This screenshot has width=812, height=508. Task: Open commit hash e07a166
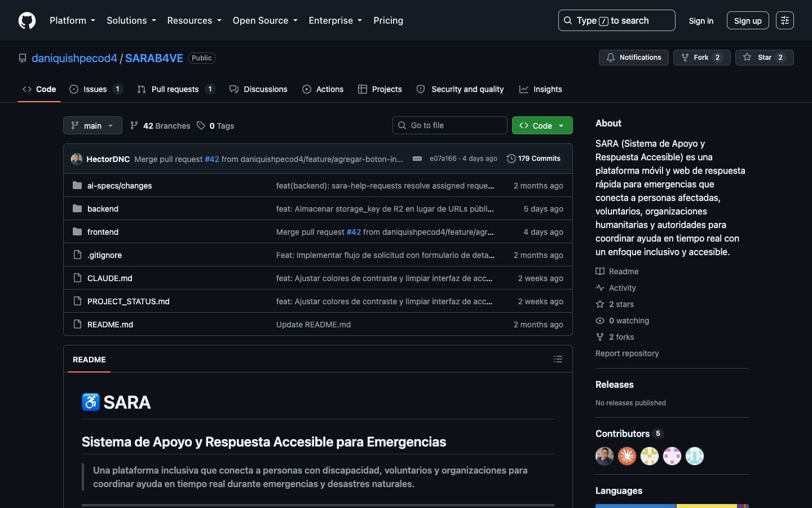pos(443,159)
